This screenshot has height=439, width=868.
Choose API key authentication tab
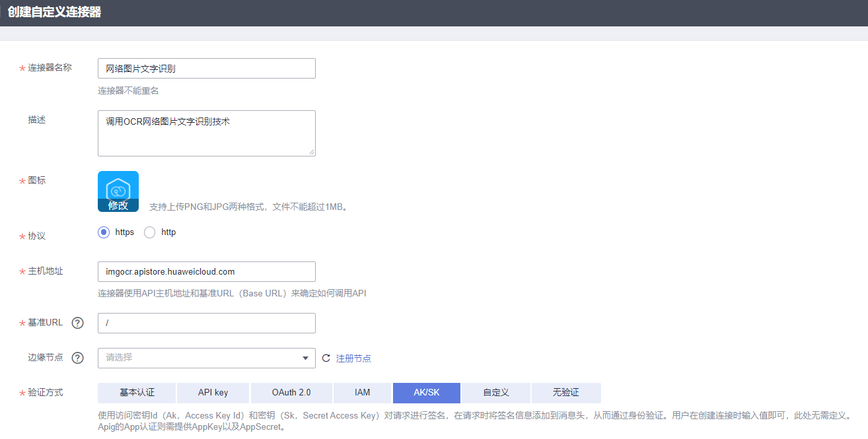point(213,393)
